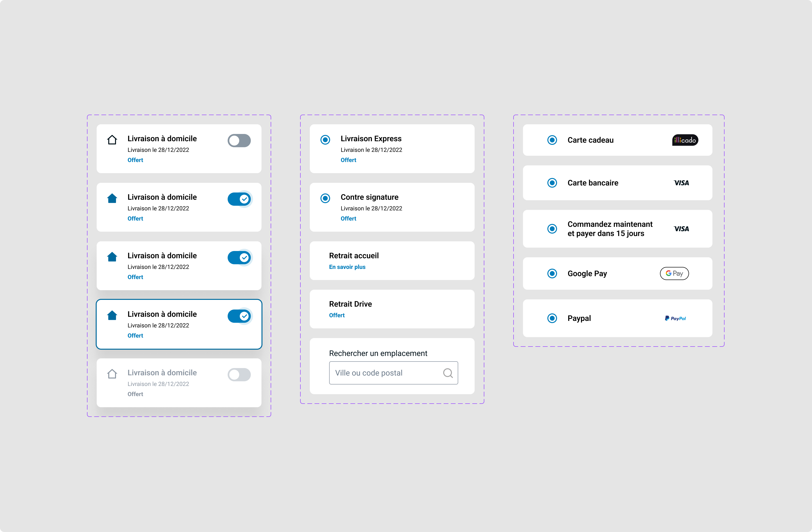Image resolution: width=812 pixels, height=532 pixels.
Task: Click the Google Pay label
Action: tap(587, 273)
